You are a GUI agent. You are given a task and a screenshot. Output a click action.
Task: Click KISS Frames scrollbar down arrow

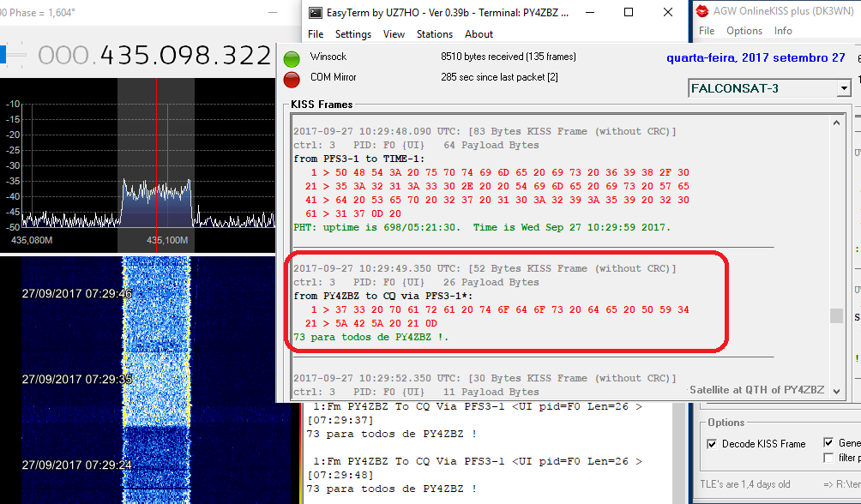[836, 392]
